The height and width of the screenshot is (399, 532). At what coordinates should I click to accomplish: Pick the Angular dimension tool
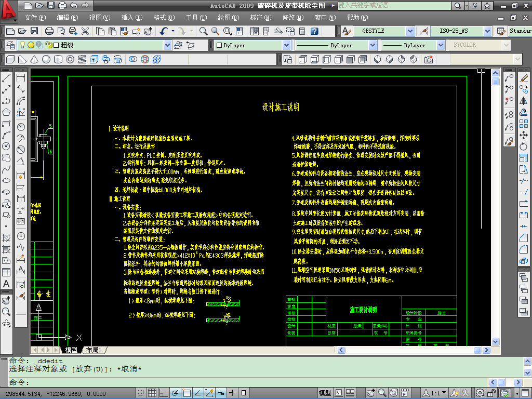point(21,161)
